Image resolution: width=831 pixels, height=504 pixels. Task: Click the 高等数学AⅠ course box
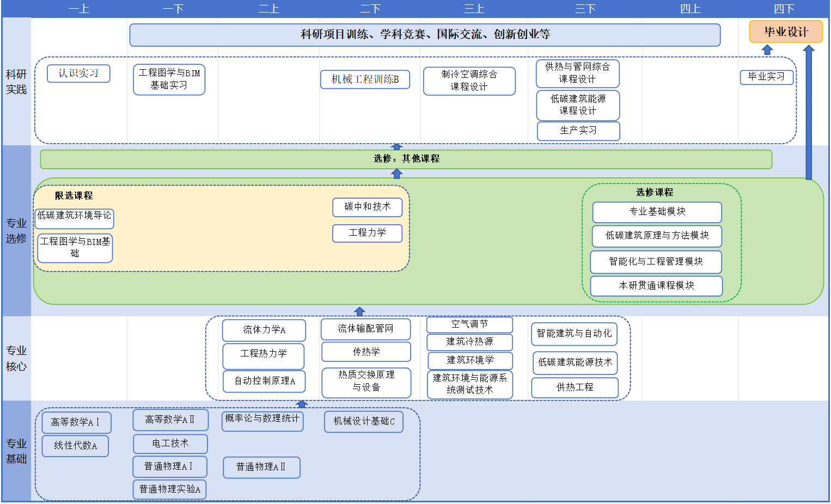point(76,422)
